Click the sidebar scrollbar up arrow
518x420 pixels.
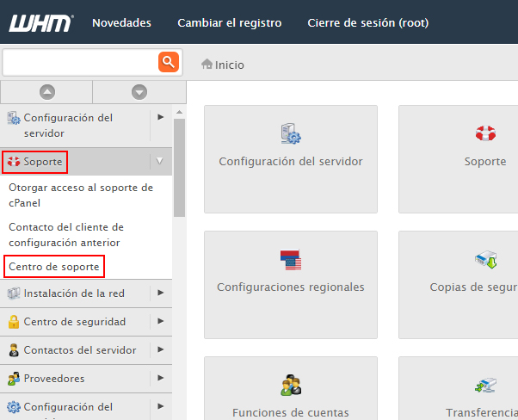(179, 113)
